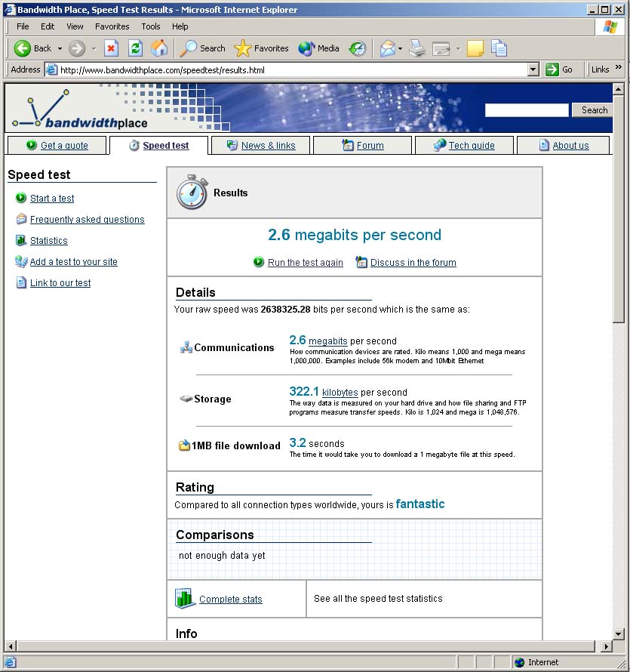
Task: Click the green Go arrow button
Action: pos(552,69)
